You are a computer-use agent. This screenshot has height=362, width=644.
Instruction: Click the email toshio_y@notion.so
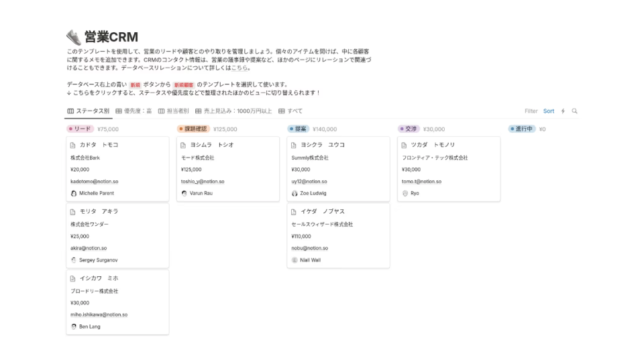(203, 182)
